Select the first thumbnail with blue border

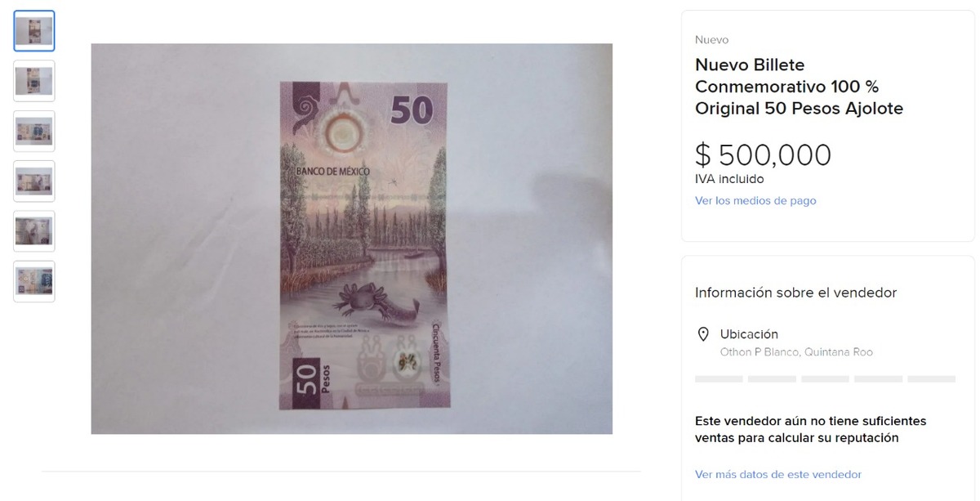[34, 31]
